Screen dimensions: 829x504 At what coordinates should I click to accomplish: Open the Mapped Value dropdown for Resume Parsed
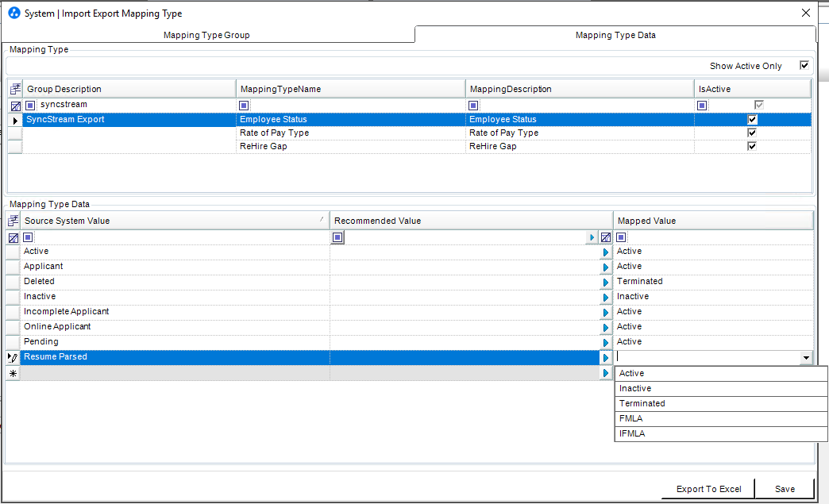point(806,358)
